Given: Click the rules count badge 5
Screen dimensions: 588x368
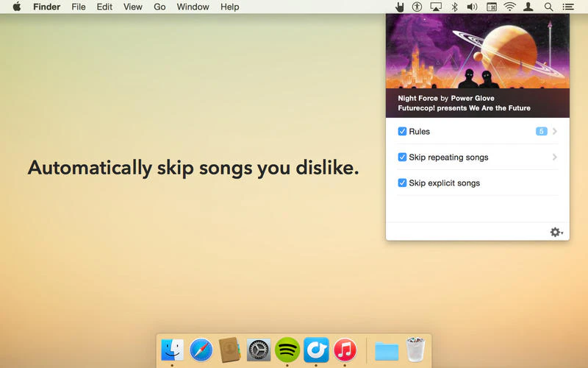Looking at the screenshot, I should point(541,131).
